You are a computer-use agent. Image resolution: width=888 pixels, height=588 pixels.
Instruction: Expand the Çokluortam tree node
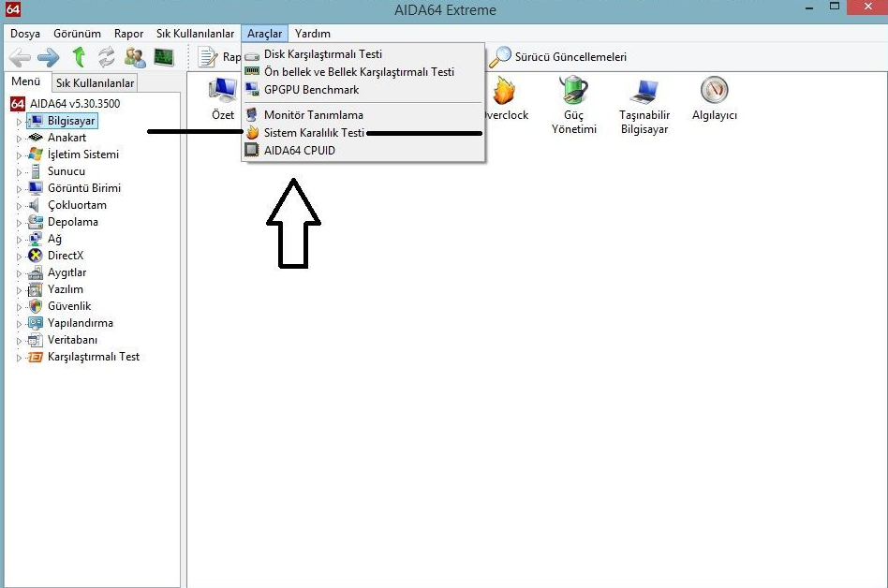19,207
